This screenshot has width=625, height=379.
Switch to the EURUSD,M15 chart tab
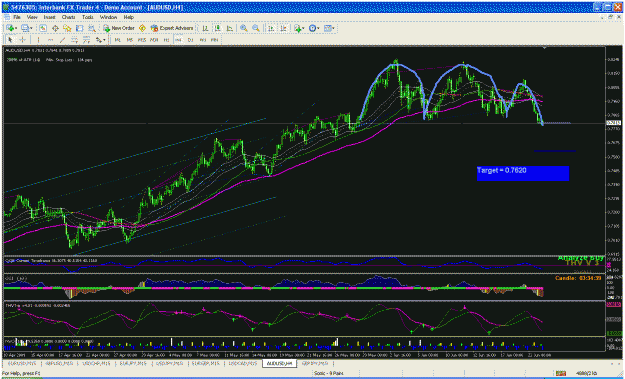[23, 363]
